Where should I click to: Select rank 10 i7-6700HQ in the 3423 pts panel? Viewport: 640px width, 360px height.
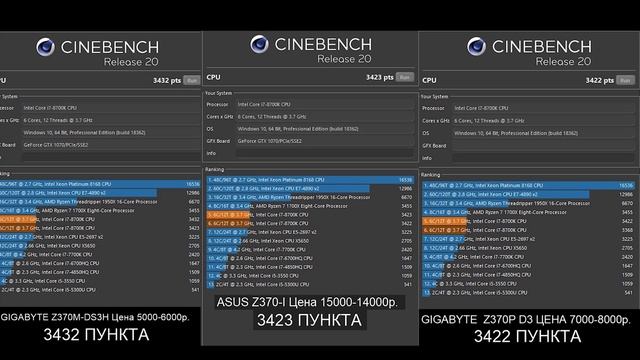click(x=310, y=258)
